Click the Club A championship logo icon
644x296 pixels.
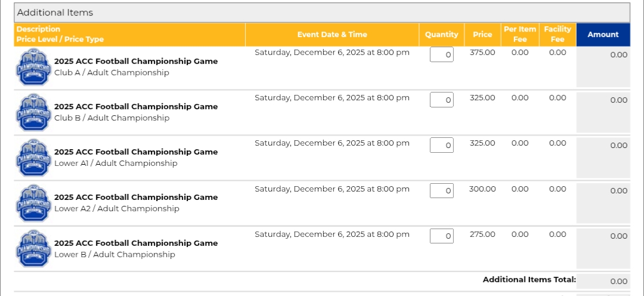pos(33,67)
